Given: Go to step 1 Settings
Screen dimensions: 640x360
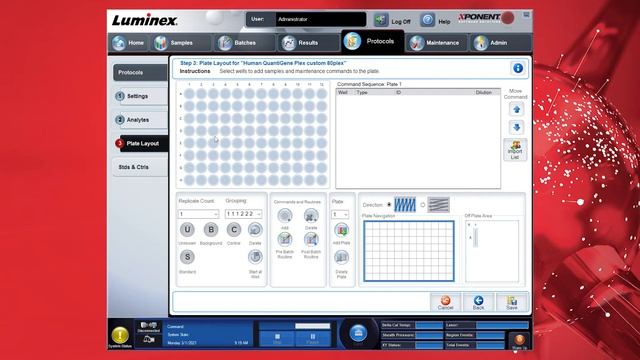Looking at the screenshot, I should 140,96.
